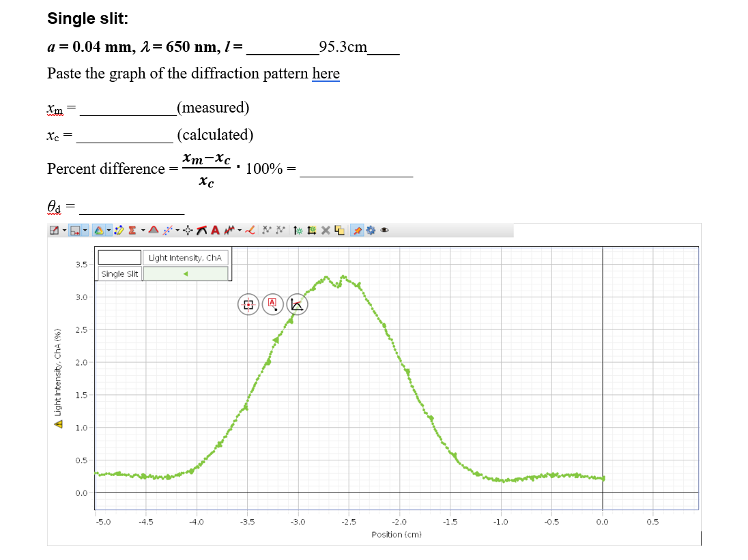
Task: Click the blank legend input box
Action: (119, 257)
